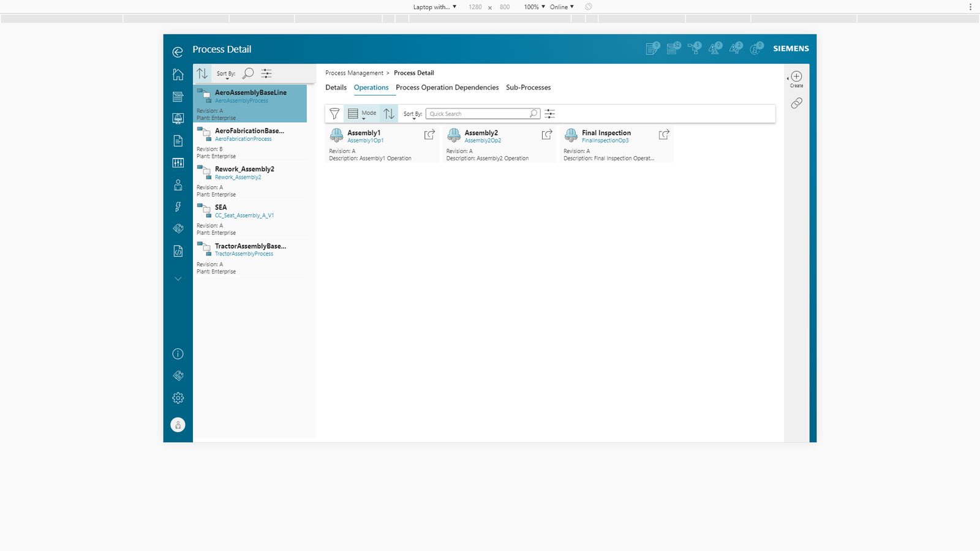Open process list display settings sliders
Screen dimensions: 980x551
pyautogui.click(x=266, y=73)
